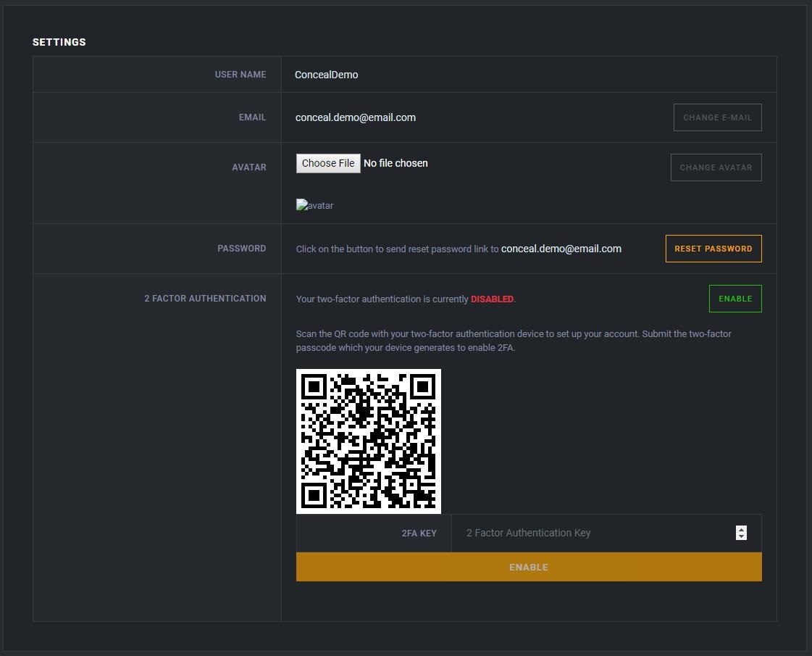Screen dimensions: 812x656
Task: Click the 2 Factor Authentication row label
Action: [205, 299]
